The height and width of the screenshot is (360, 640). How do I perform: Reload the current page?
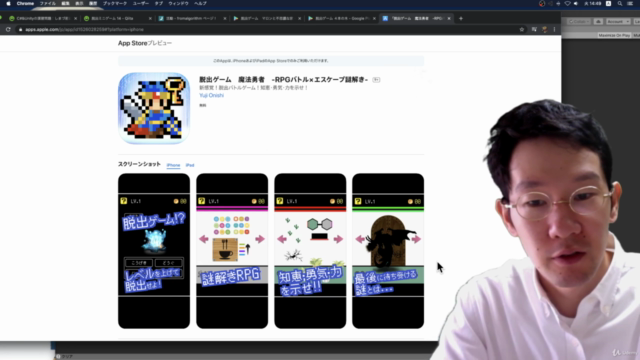point(8,29)
